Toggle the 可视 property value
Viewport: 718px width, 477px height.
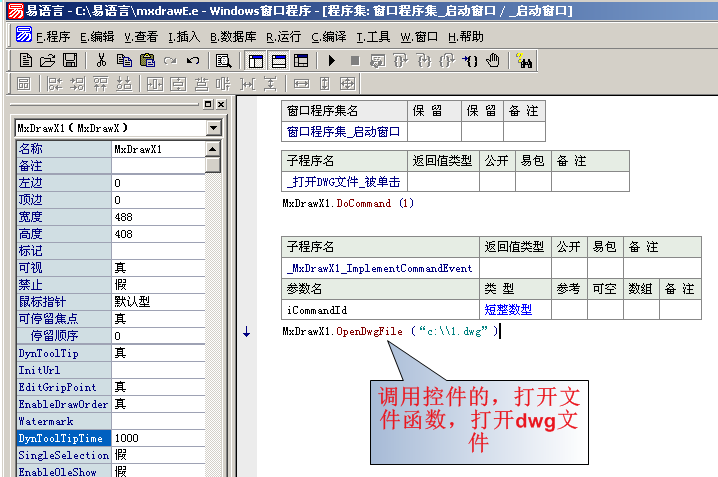[158, 268]
